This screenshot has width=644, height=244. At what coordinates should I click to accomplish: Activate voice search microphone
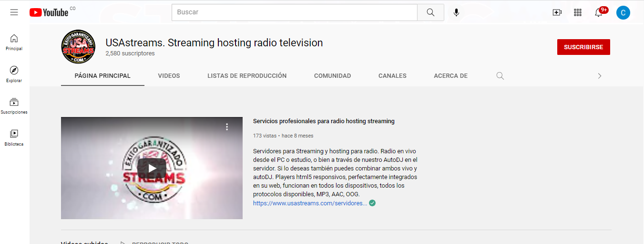pyautogui.click(x=456, y=12)
